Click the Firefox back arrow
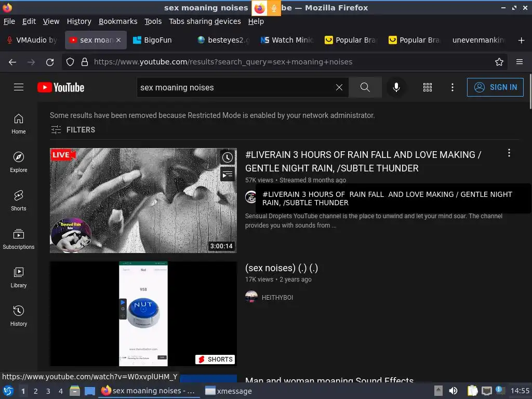The height and width of the screenshot is (399, 532). (12, 62)
